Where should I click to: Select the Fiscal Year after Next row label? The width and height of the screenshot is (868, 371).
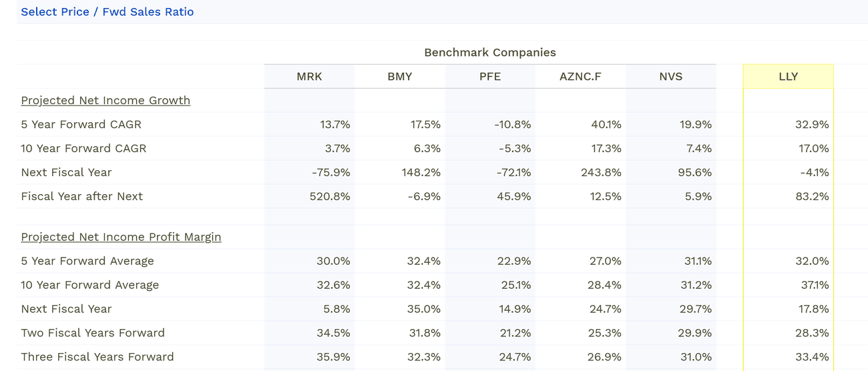[x=81, y=196]
